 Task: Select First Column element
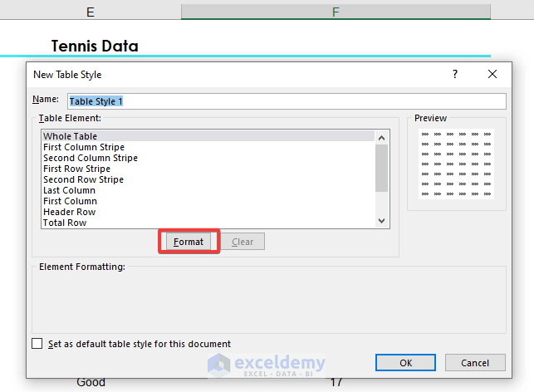point(208,201)
